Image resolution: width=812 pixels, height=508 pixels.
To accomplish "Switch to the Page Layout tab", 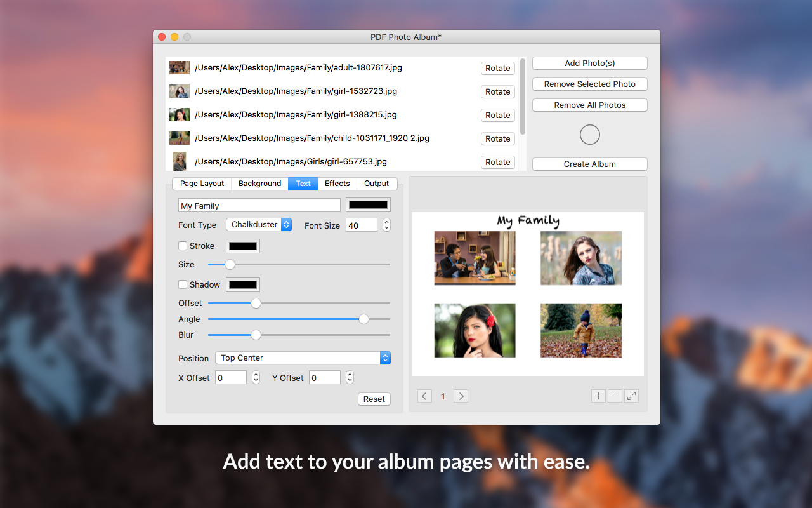I will (202, 184).
